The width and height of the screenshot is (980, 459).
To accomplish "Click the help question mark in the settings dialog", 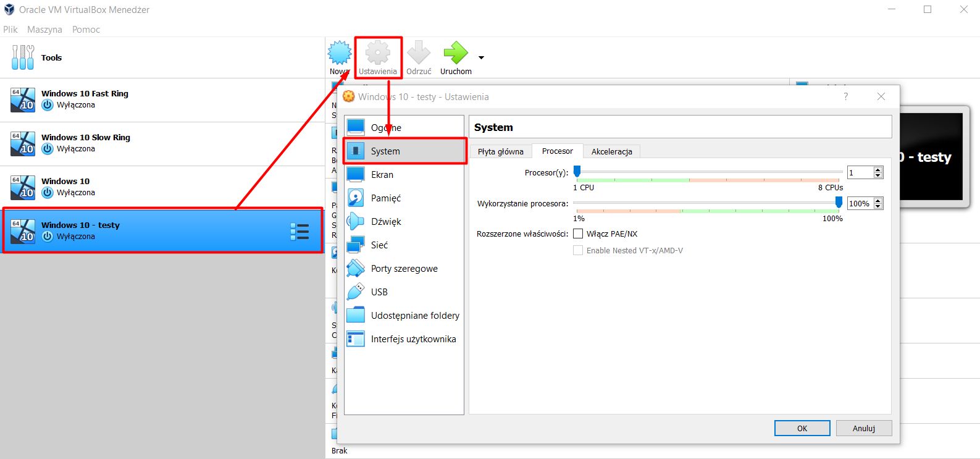I will tap(846, 96).
